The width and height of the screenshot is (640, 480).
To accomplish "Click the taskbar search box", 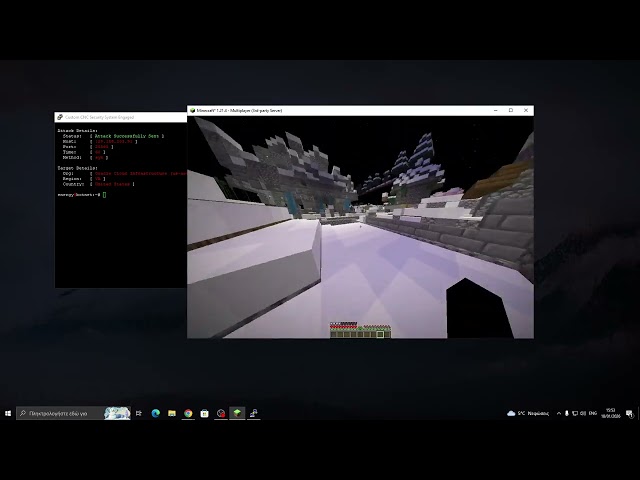I will point(73,413).
